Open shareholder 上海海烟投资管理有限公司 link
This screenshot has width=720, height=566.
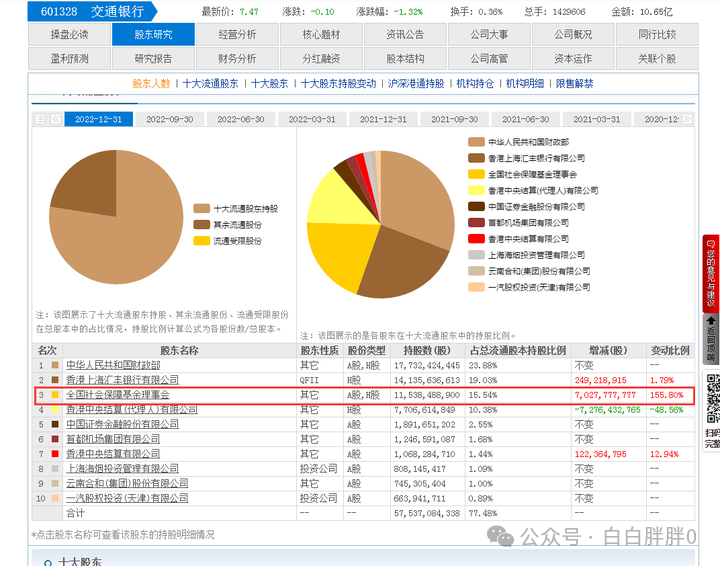pos(123,469)
